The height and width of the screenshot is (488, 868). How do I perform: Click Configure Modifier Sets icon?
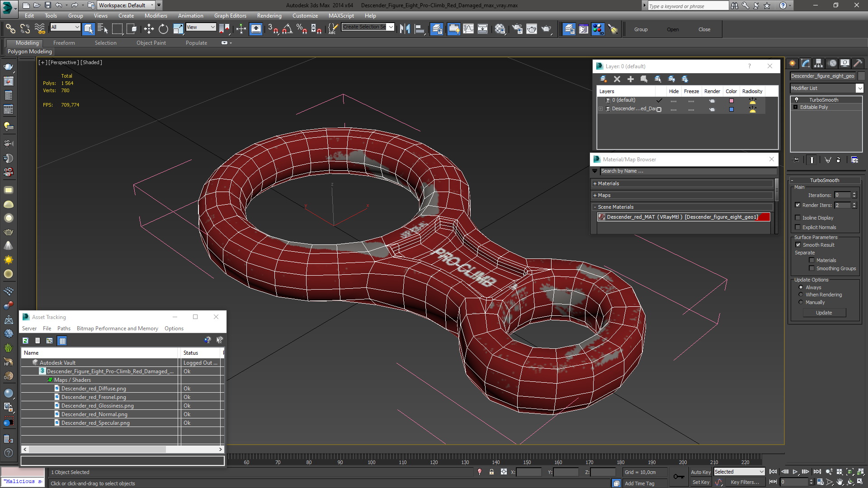click(854, 160)
